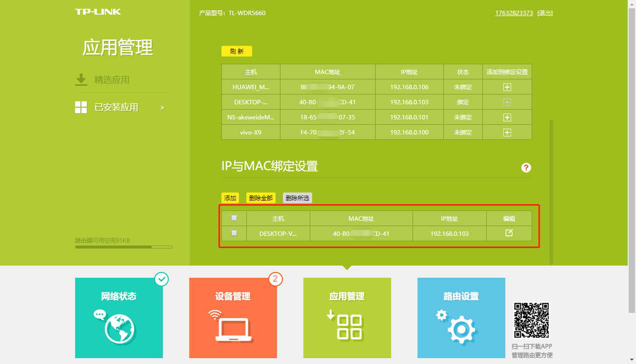Click the 删除全部 button
Image resolution: width=636 pixels, height=364 pixels.
(x=261, y=198)
